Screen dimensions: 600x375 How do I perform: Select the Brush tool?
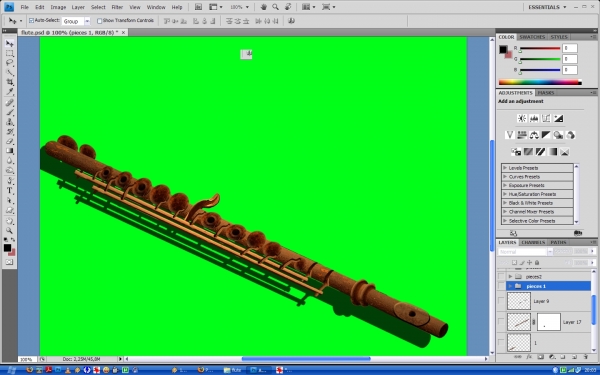(x=10, y=112)
